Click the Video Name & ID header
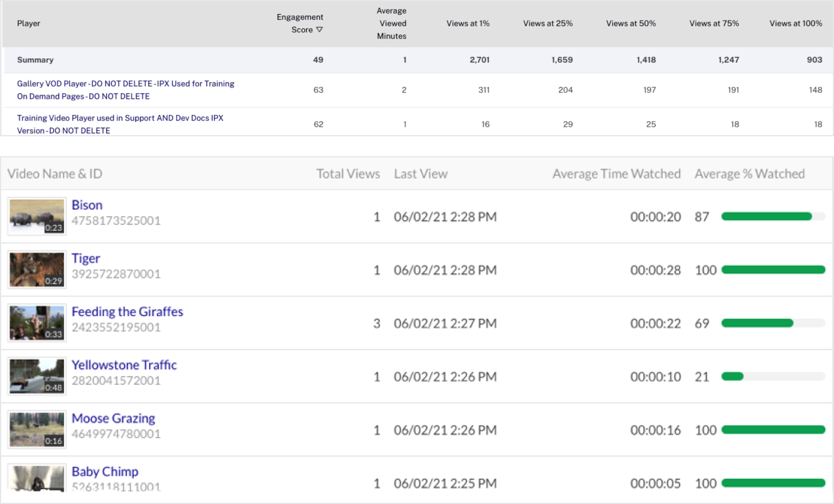This screenshot has height=504, width=834. click(x=55, y=174)
